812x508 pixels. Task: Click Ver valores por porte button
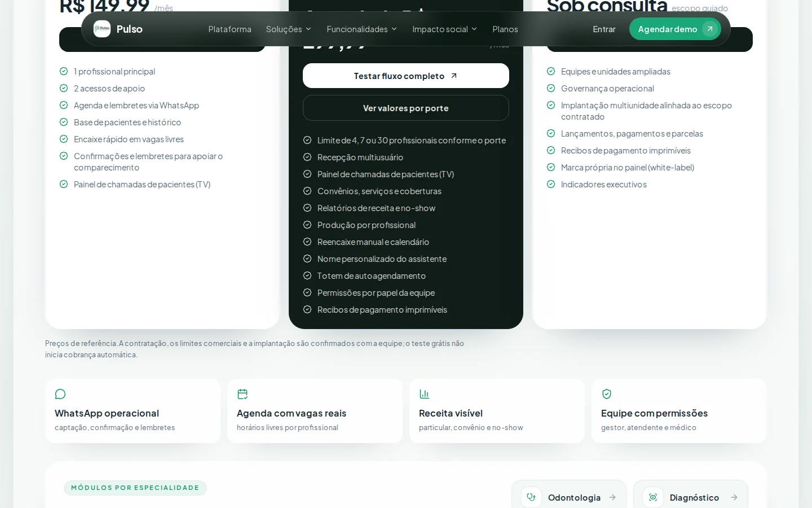tap(406, 108)
